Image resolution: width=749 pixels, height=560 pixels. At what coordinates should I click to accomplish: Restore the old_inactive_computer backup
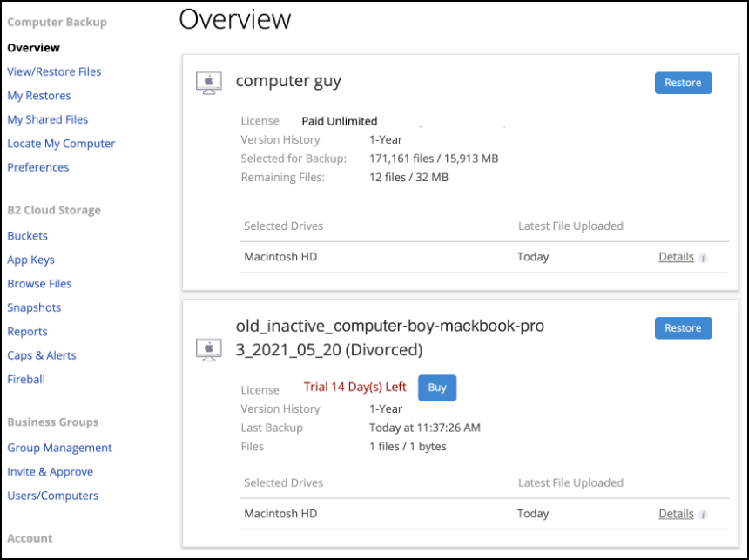[x=683, y=328]
